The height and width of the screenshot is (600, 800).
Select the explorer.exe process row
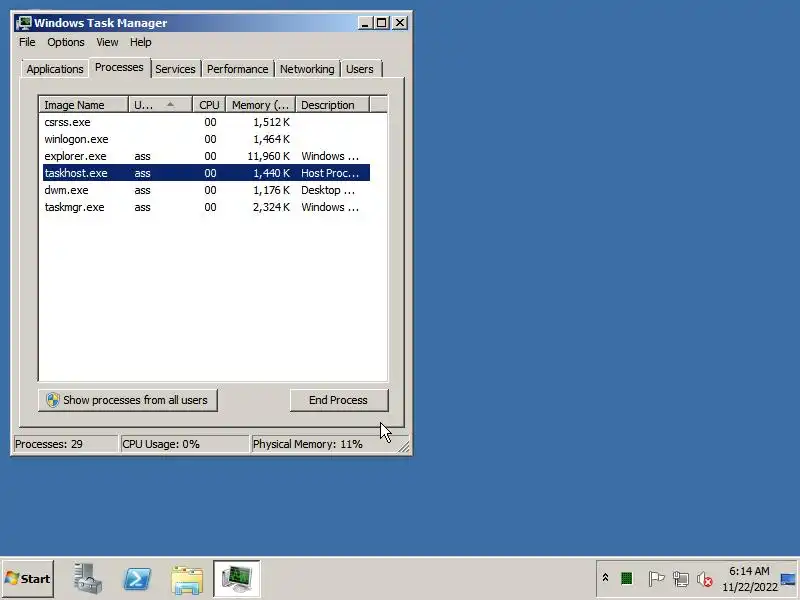click(x=206, y=156)
